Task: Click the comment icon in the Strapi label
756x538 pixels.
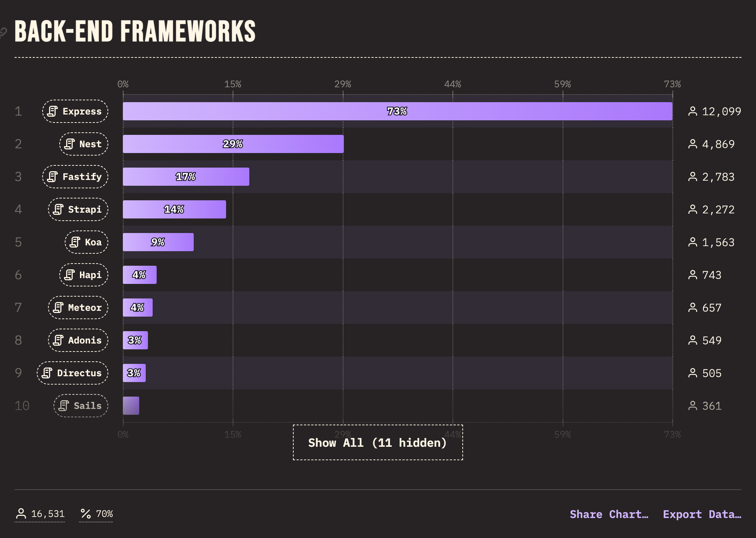Action: coord(58,209)
